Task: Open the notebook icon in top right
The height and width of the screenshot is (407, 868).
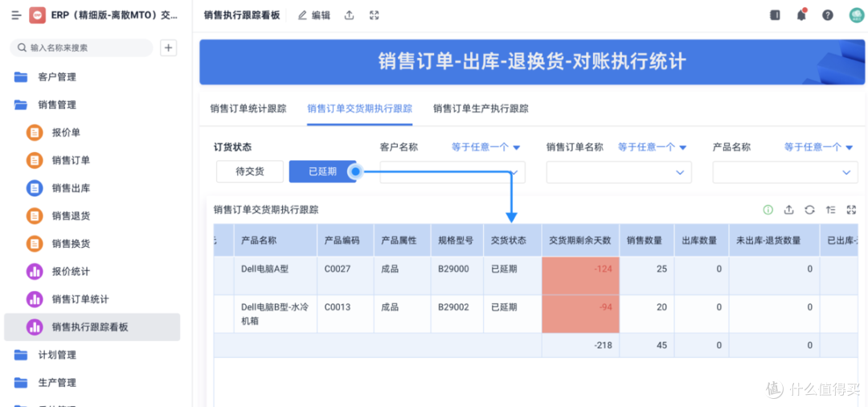Action: 775,15
